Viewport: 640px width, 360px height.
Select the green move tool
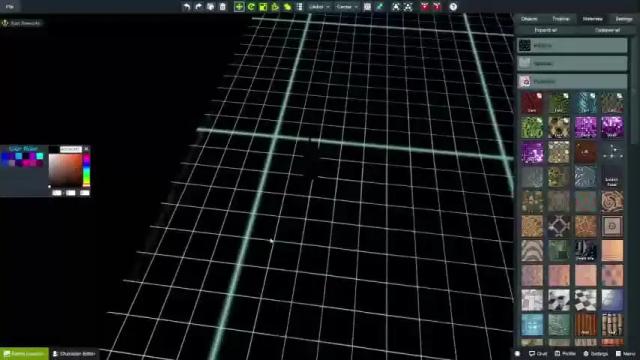[x=239, y=7]
